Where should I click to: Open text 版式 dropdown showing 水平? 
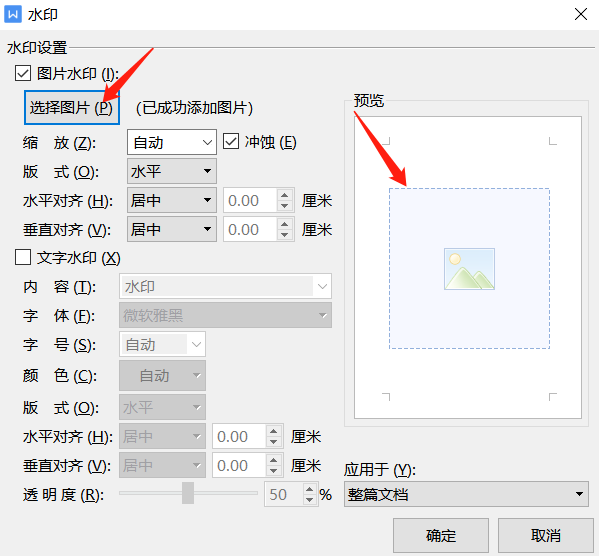point(162,408)
